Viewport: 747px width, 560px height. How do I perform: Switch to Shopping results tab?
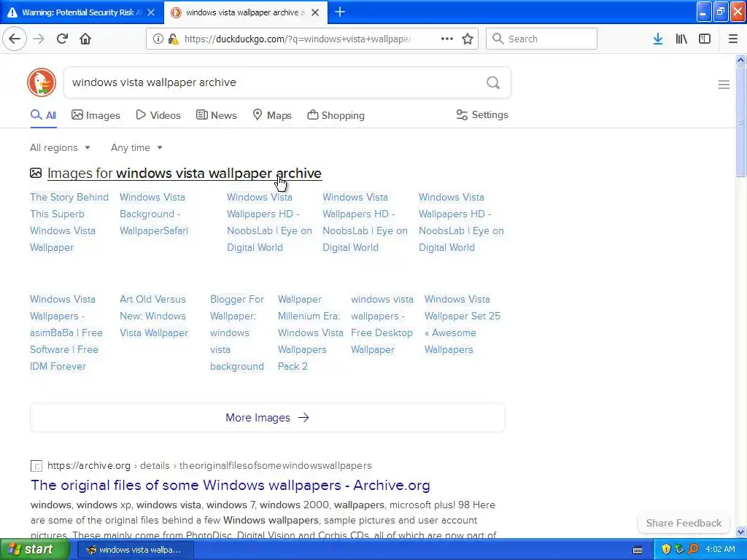pyautogui.click(x=336, y=115)
